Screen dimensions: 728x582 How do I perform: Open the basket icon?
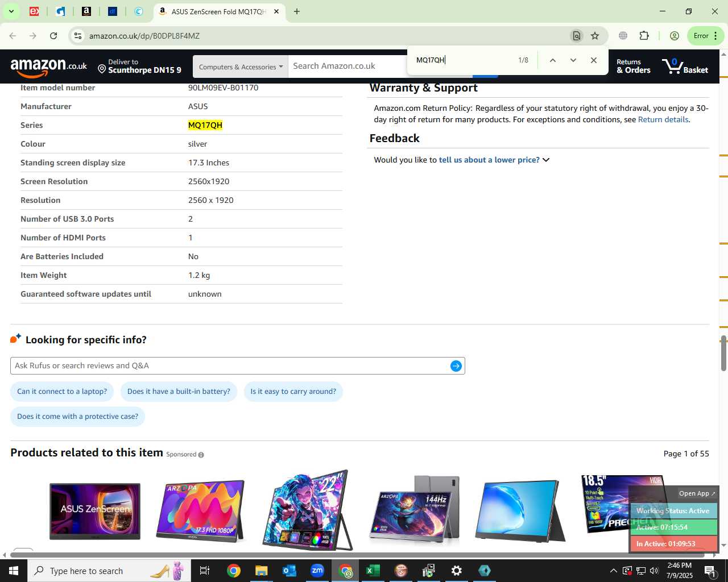click(685, 66)
